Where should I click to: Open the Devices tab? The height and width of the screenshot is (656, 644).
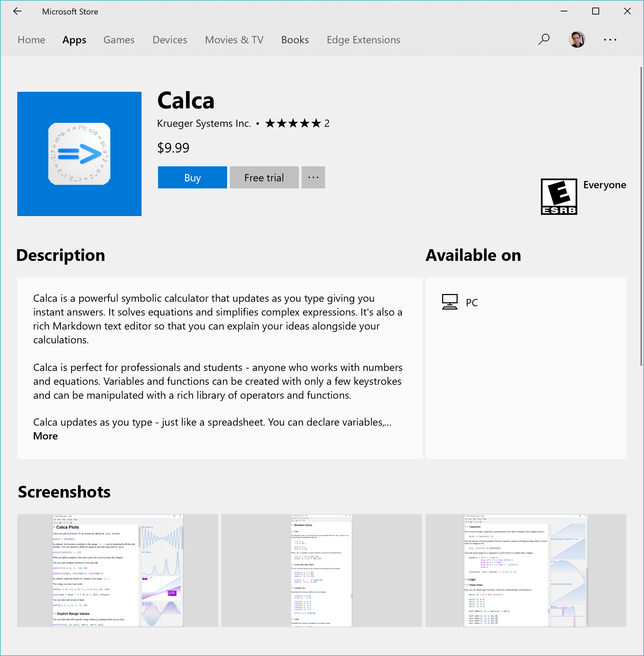[x=170, y=40]
